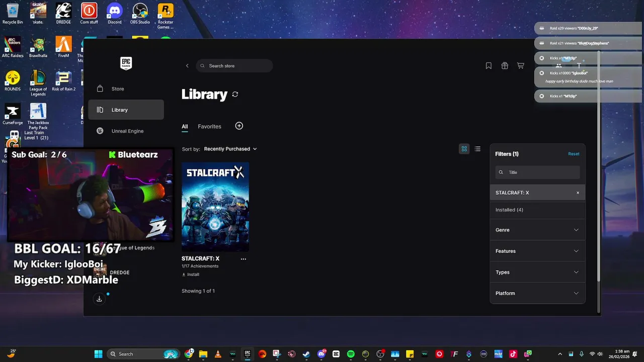The image size is (644, 362).
Task: Click the Search store field
Action: tap(234, 66)
